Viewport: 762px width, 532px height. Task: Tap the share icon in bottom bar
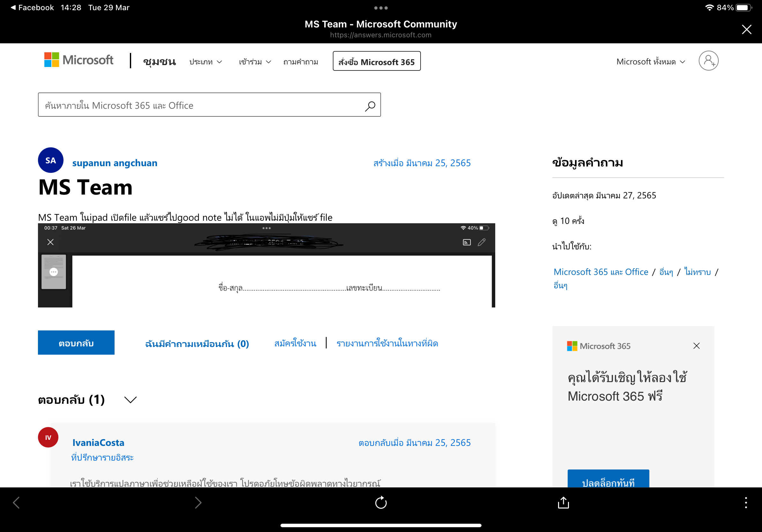[x=563, y=502]
